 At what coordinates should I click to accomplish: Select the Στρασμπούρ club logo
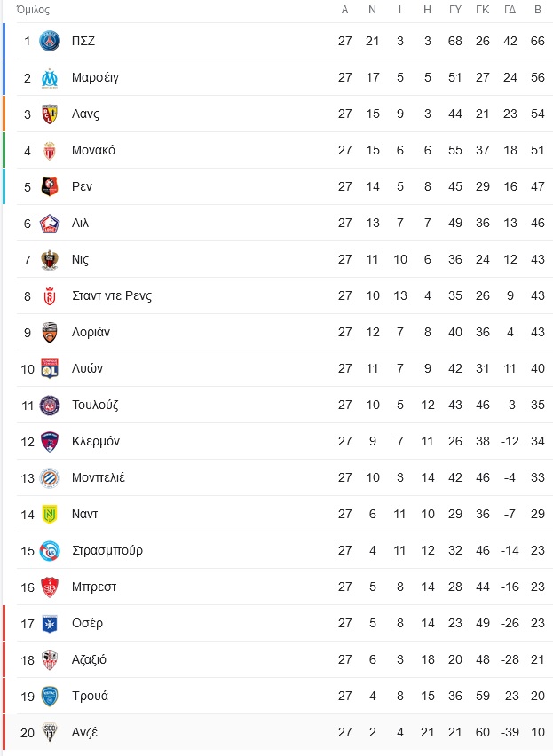click(50, 551)
